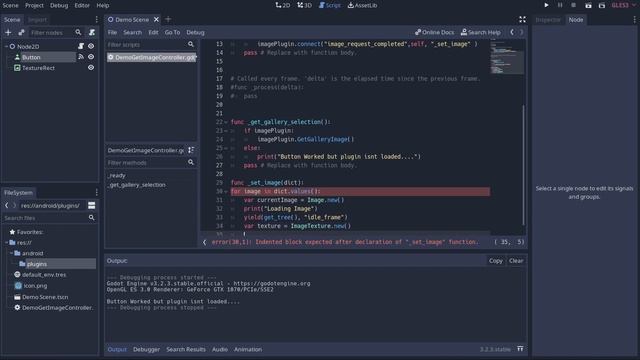Image resolution: width=640 pixels, height=360 pixels.
Task: Toggle FileSystem split view mode icon
Action: tap(91, 205)
